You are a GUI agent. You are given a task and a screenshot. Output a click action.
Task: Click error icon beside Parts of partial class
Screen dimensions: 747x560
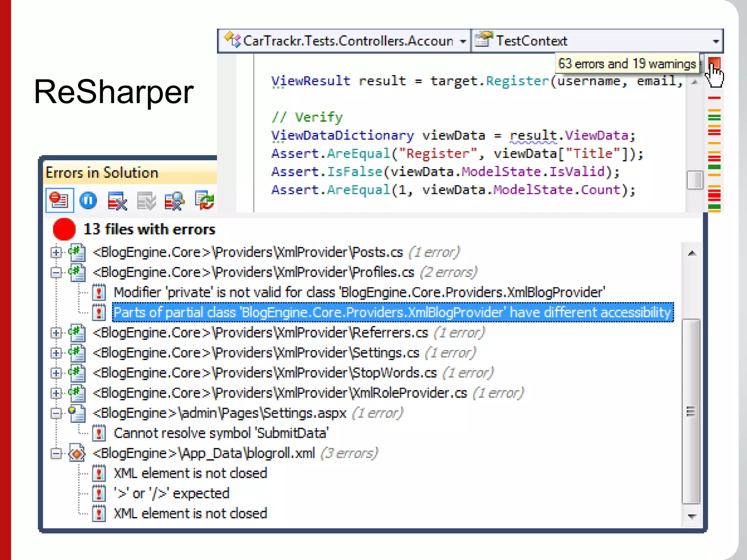click(x=98, y=312)
